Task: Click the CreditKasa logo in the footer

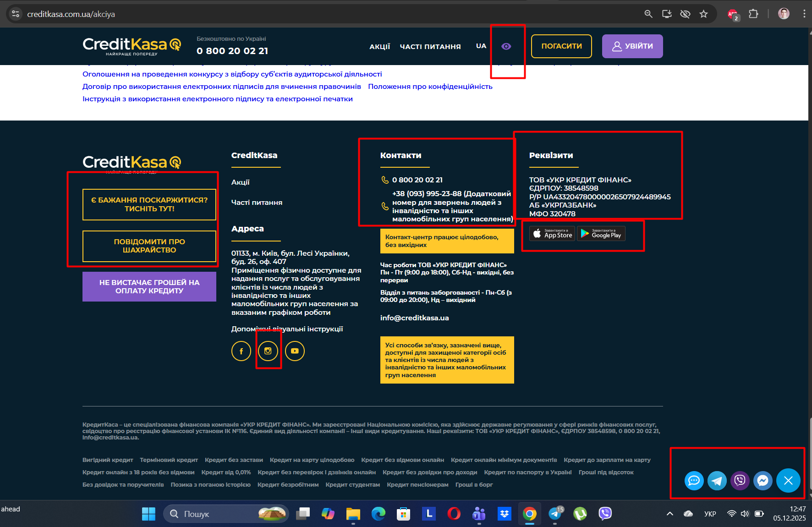Action: pyautogui.click(x=132, y=164)
